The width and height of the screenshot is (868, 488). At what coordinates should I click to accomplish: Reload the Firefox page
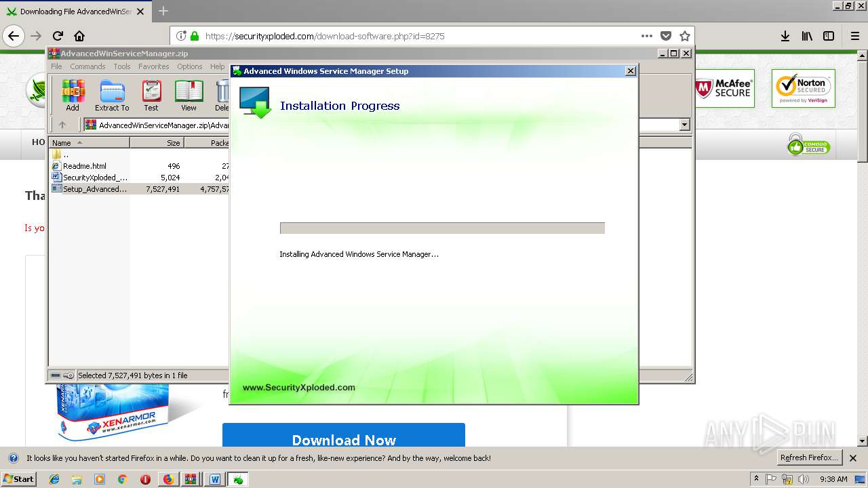(58, 36)
